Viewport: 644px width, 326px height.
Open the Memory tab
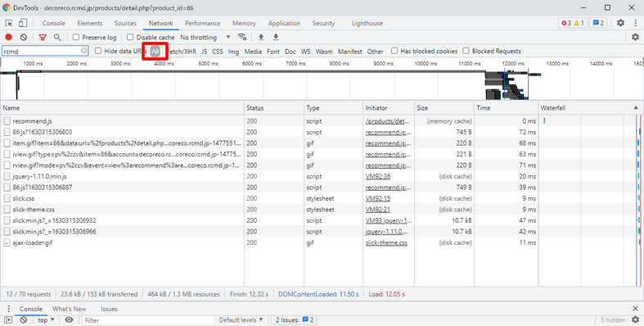coord(244,23)
